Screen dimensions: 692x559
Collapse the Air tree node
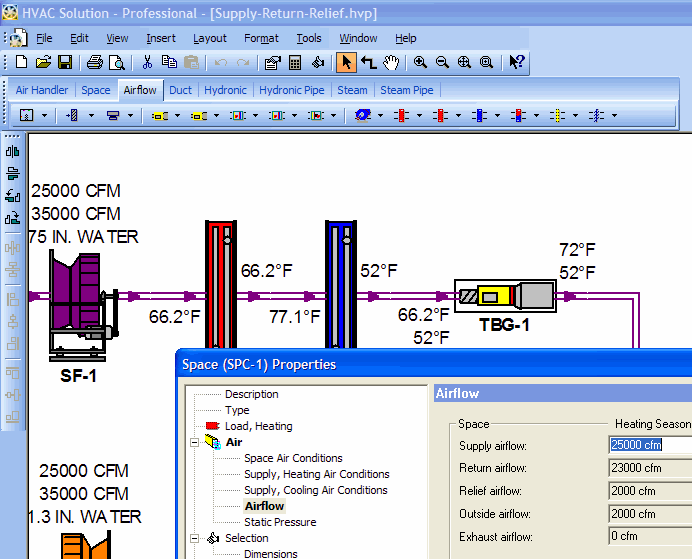pyautogui.click(x=194, y=442)
